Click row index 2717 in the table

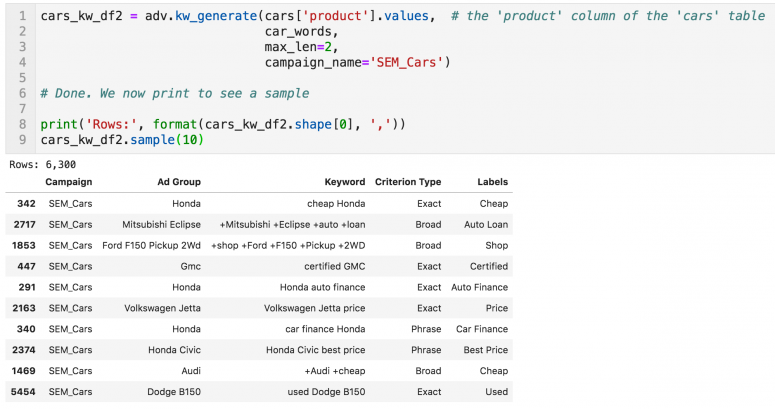pos(24,224)
